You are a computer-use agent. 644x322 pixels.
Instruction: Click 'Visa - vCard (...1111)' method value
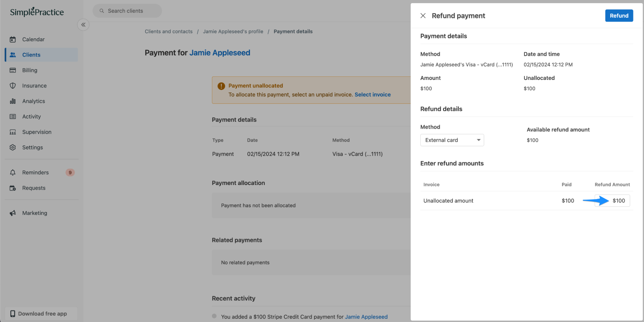coord(357,154)
